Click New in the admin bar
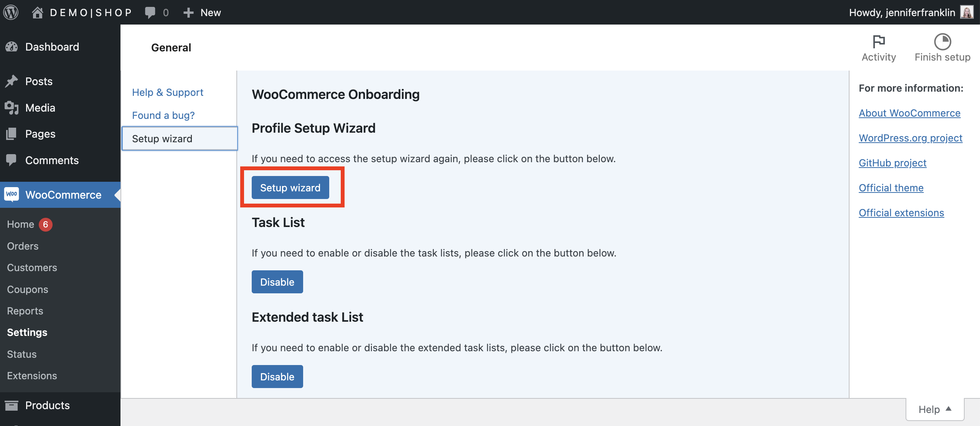Viewport: 980px width, 426px height. 211,13
